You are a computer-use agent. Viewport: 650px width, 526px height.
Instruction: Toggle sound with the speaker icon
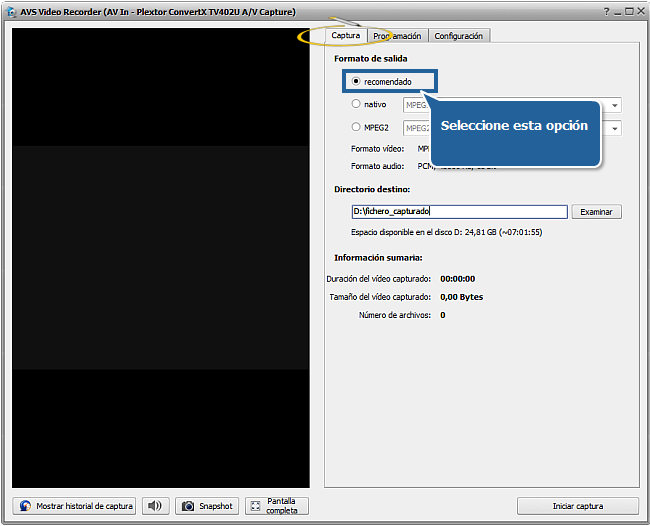coord(155,506)
